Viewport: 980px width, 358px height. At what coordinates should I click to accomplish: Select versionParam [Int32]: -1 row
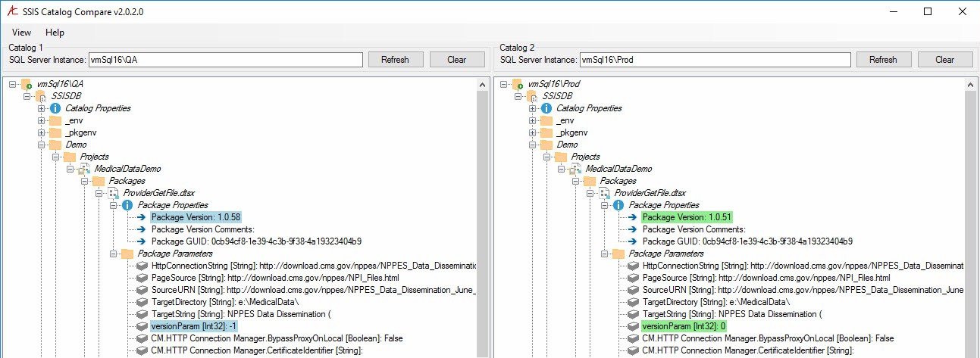pos(196,326)
